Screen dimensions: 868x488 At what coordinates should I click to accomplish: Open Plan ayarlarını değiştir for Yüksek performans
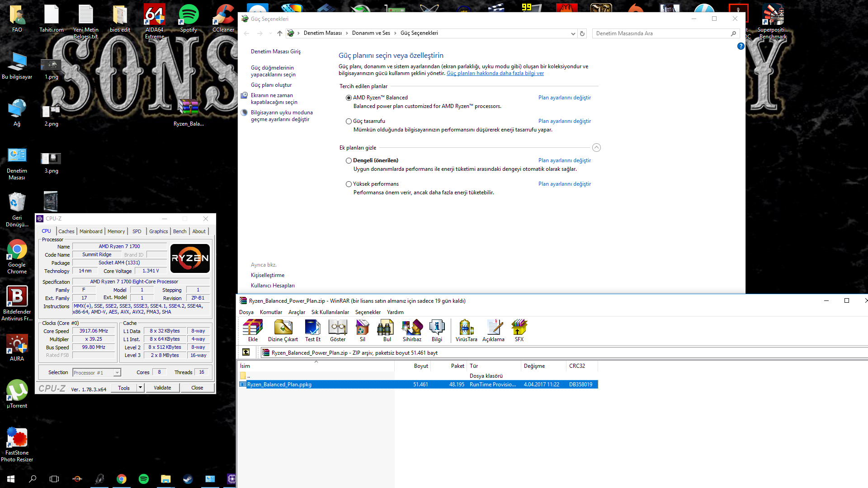click(x=565, y=184)
